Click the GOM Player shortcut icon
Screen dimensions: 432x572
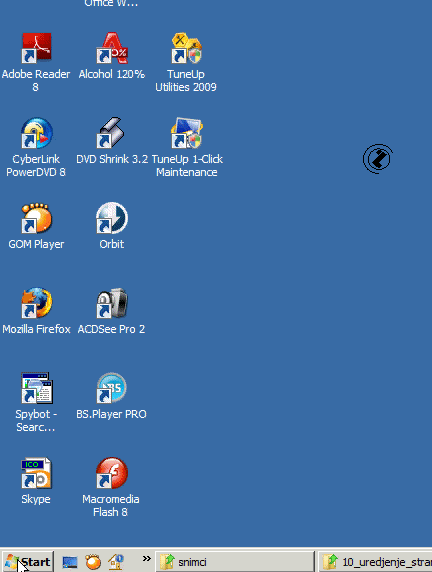tap(36, 218)
